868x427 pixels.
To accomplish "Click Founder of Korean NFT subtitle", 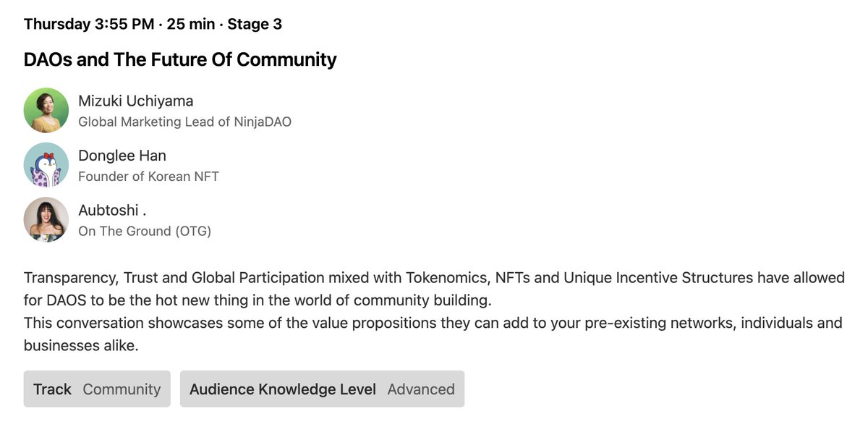I will [148, 177].
